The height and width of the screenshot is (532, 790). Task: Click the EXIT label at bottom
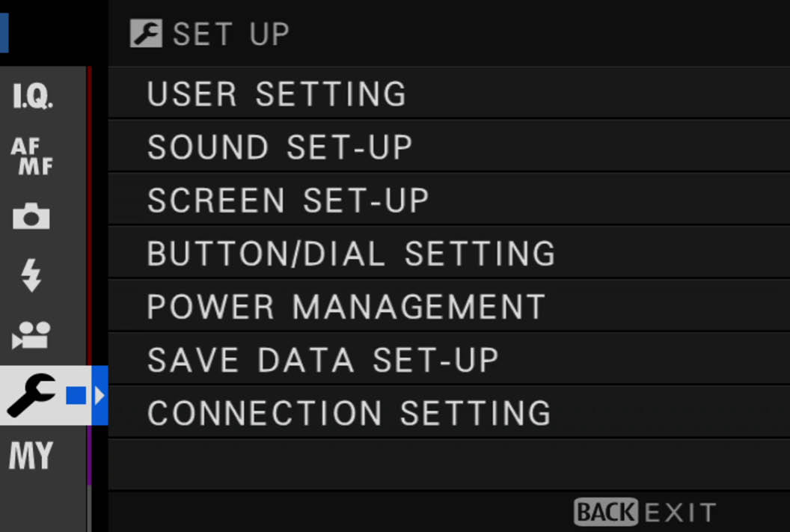click(680, 513)
